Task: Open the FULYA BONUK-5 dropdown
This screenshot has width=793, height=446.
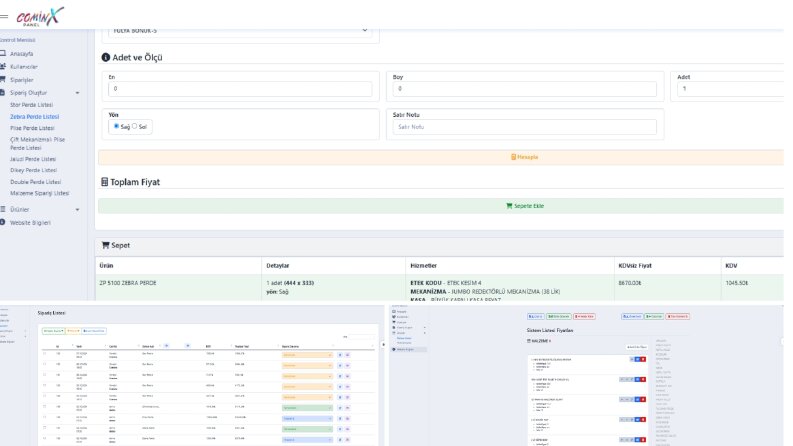Action: (x=240, y=31)
